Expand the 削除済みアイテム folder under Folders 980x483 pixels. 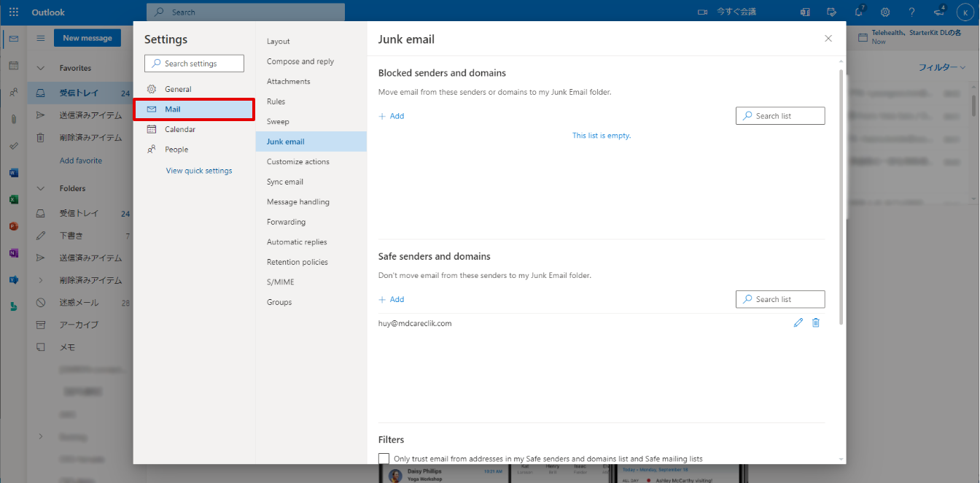click(41, 280)
